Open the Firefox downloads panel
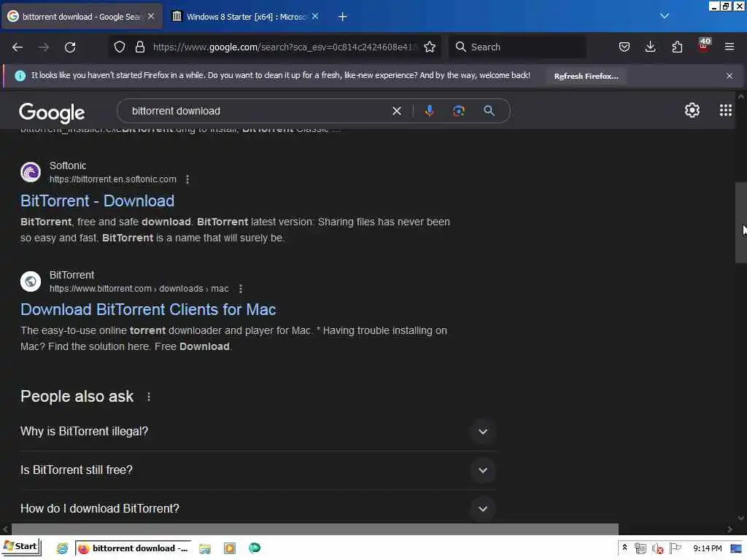Screen dimensions: 747x560 [x=650, y=47]
